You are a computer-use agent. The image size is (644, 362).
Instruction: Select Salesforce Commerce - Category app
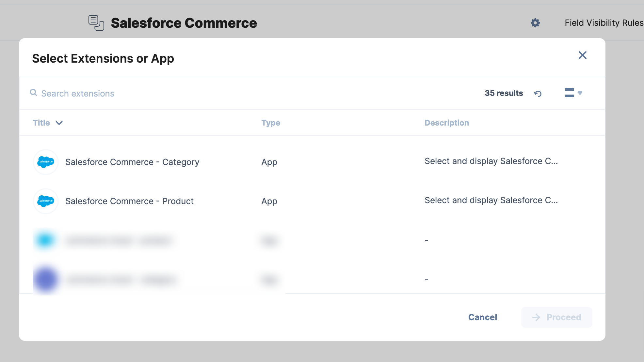(132, 162)
